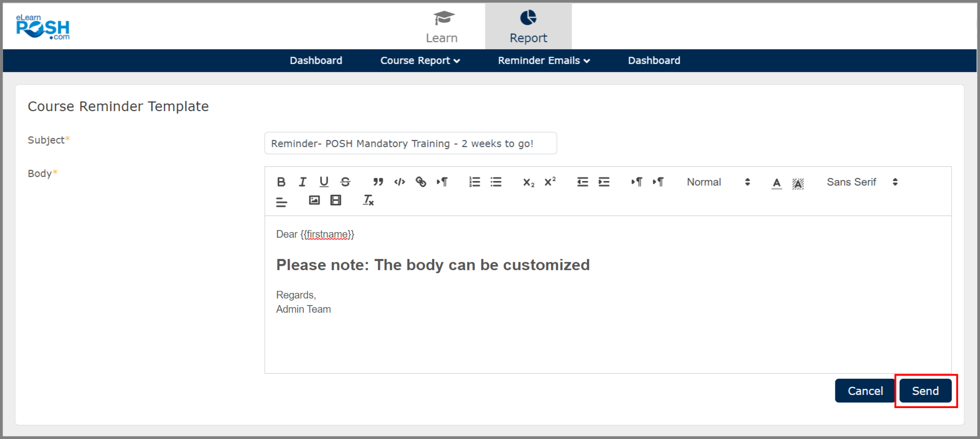The image size is (980, 439).
Task: Toggle italic formatting in editor toolbar
Action: (302, 182)
